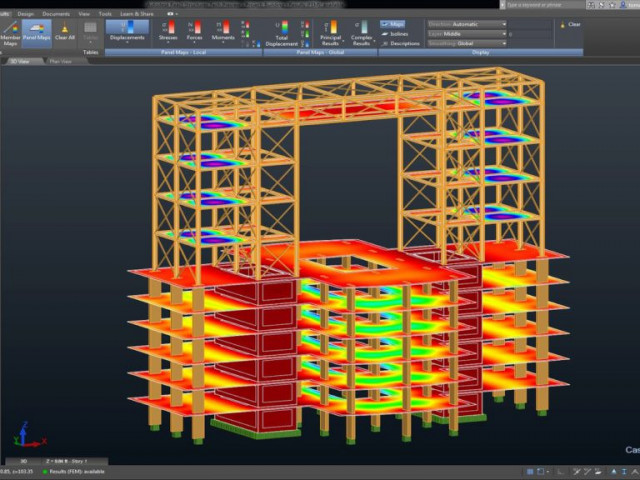
Task: Click the Story level selector at bottom
Action: coord(75,461)
